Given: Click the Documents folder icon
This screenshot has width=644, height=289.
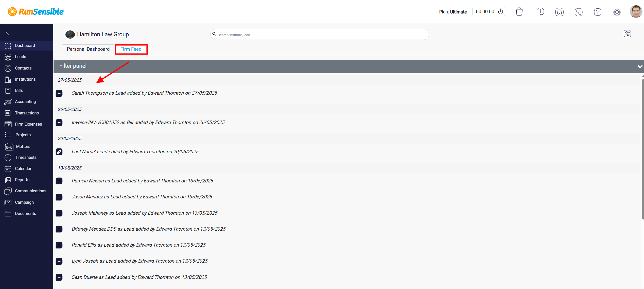Looking at the screenshot, I should pyautogui.click(x=8, y=213).
